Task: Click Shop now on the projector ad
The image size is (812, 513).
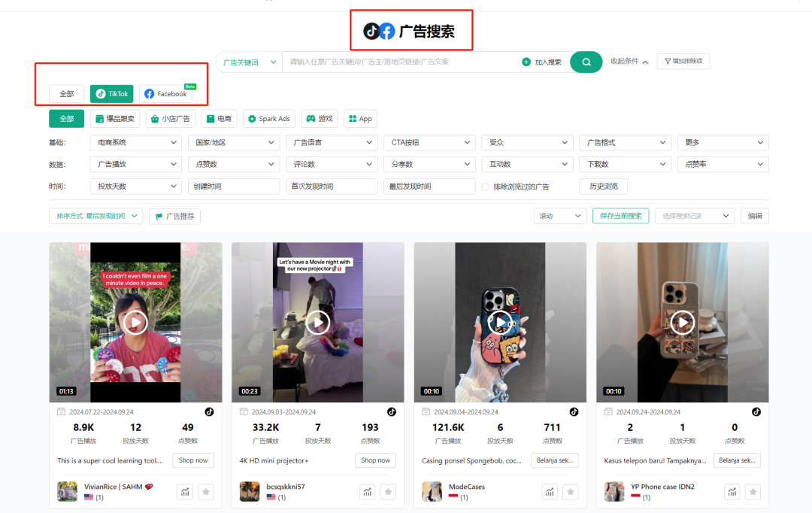Action: (375, 460)
